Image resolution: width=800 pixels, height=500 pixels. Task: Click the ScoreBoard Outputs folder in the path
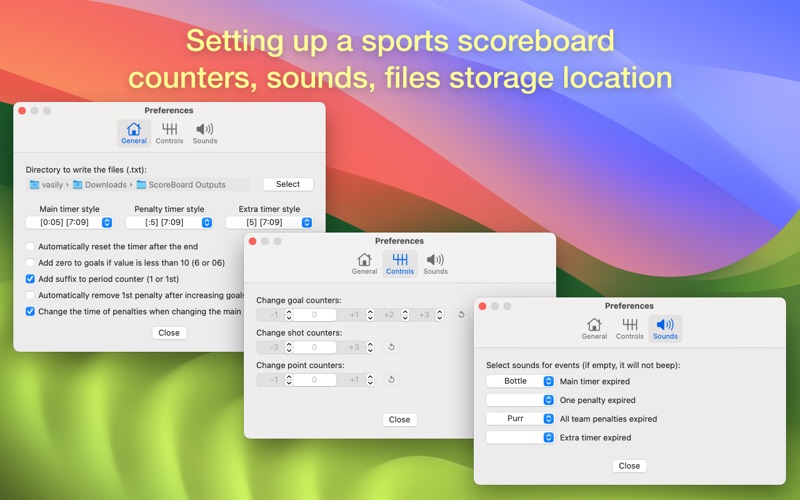[x=181, y=185]
